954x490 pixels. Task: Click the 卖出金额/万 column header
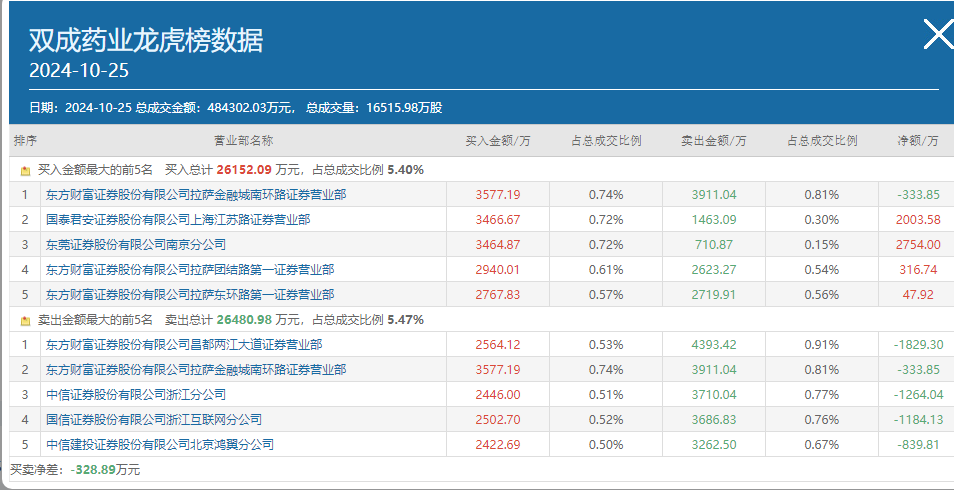coord(713,141)
